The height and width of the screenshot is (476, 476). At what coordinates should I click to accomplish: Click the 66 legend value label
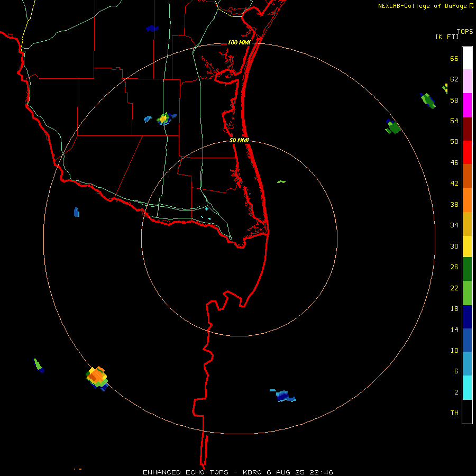click(454, 58)
